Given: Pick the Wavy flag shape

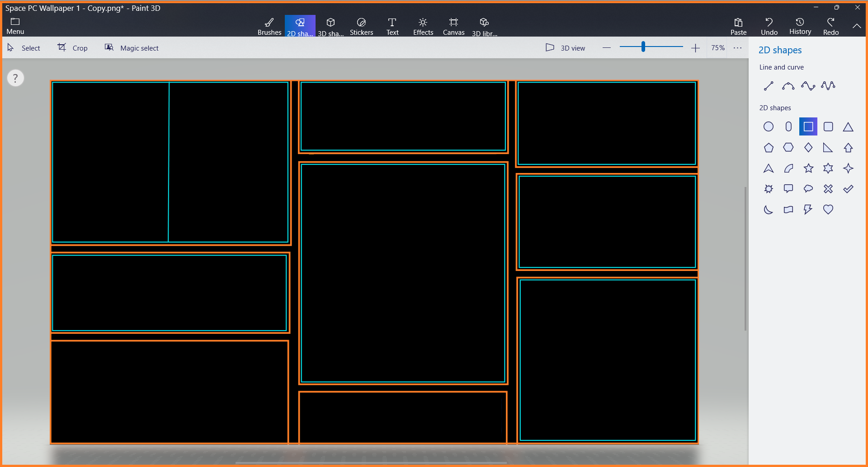Looking at the screenshot, I should (788, 210).
